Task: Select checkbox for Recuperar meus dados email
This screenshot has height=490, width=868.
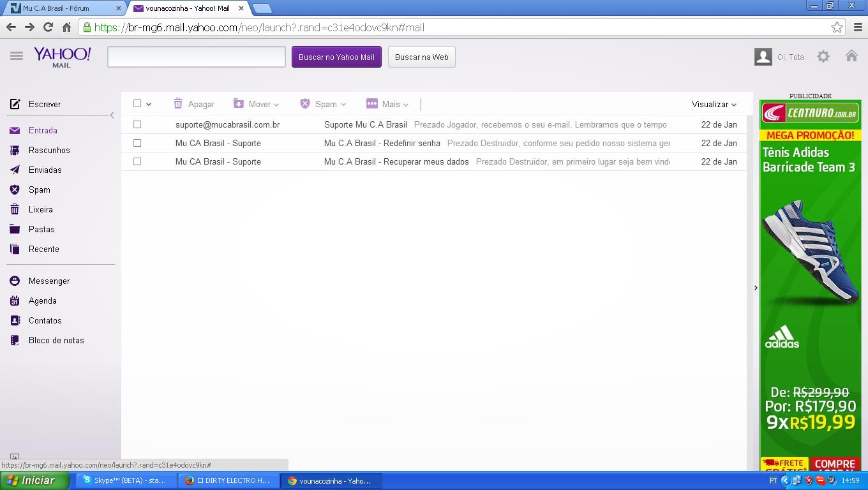Action: [137, 161]
